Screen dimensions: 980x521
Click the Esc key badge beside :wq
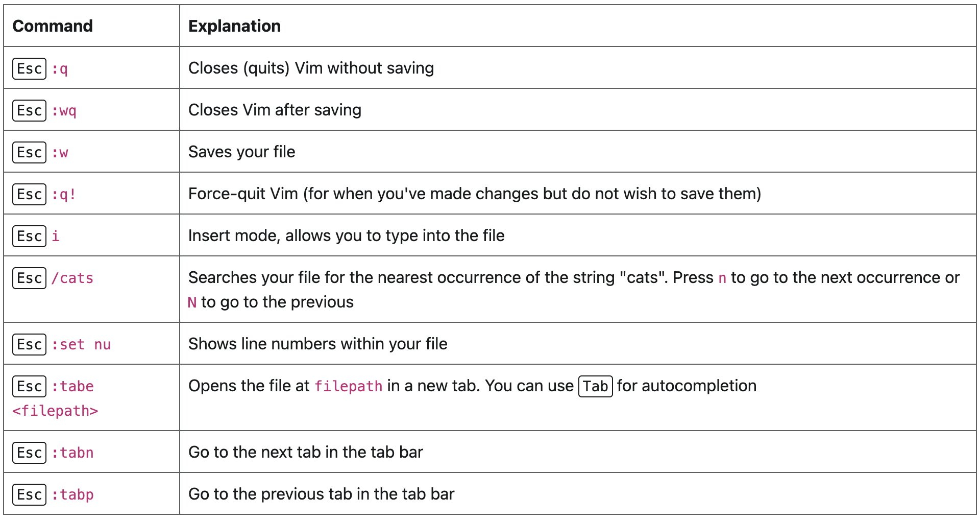(x=29, y=110)
